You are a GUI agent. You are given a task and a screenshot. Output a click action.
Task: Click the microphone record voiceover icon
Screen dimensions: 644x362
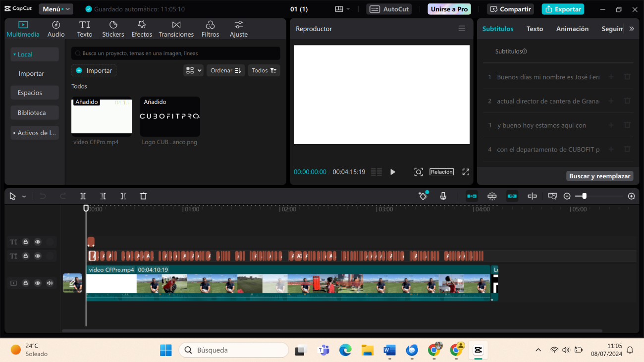443,196
